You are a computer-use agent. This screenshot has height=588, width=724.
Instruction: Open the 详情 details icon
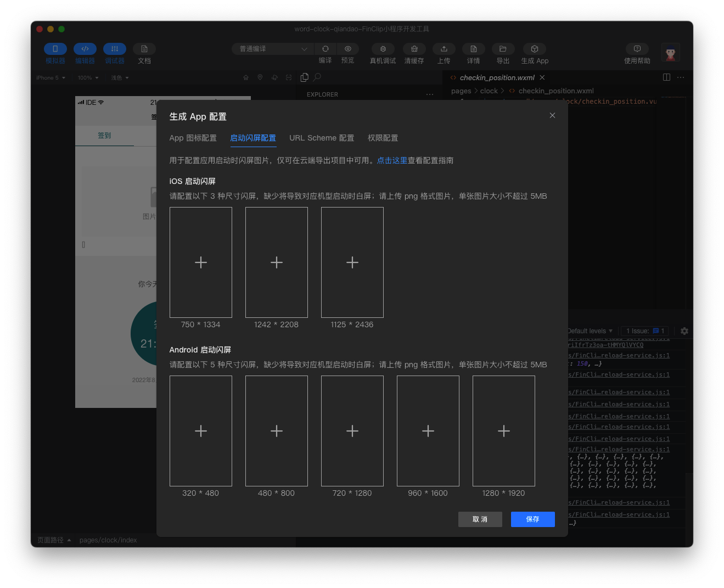click(473, 49)
